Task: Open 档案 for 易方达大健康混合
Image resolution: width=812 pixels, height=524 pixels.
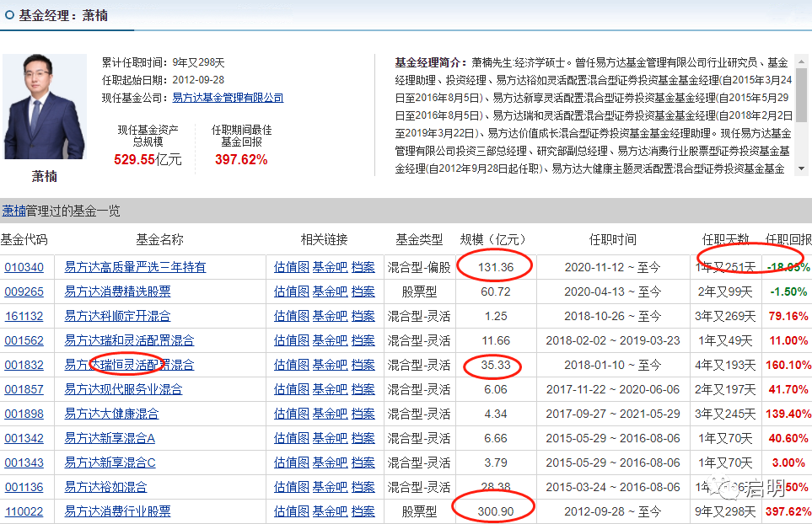Action: (x=363, y=414)
